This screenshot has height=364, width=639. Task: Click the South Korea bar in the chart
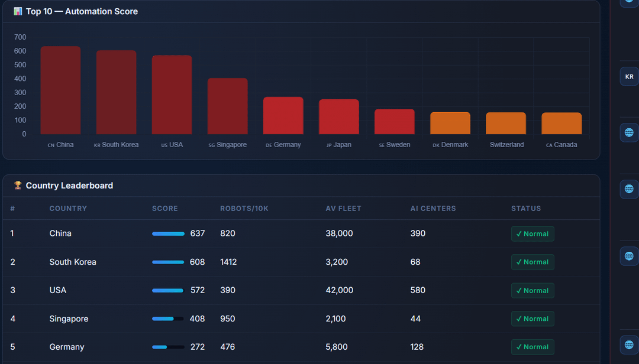pos(116,92)
